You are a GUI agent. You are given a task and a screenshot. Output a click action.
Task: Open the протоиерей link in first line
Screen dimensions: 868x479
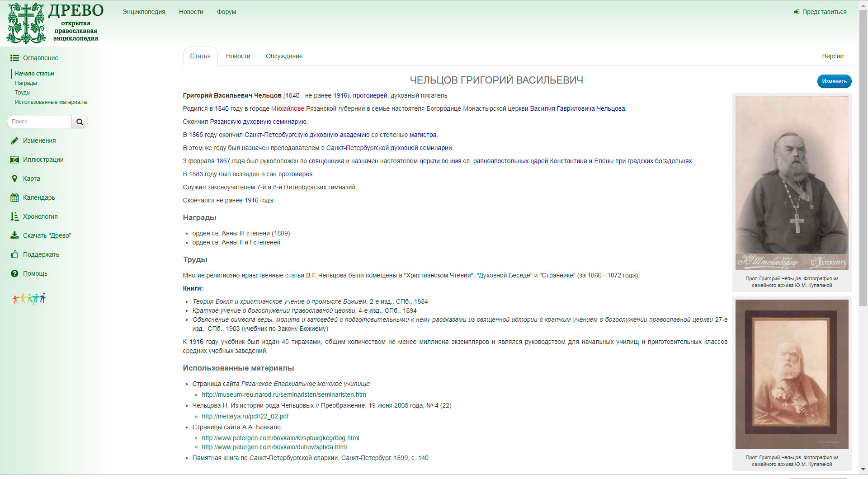[x=370, y=95]
